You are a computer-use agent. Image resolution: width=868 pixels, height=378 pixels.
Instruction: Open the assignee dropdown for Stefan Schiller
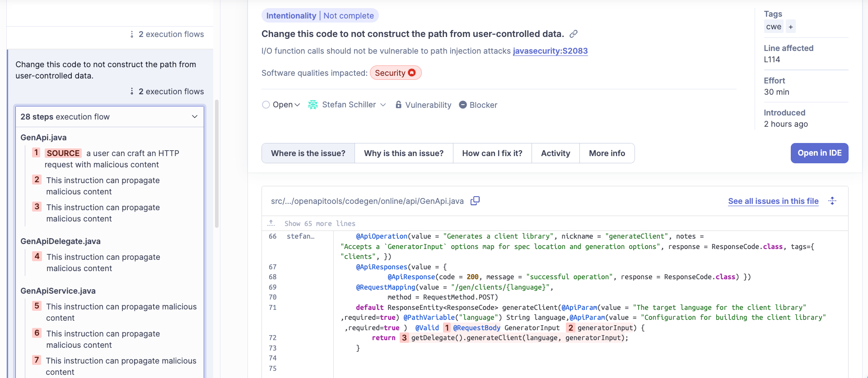point(383,105)
